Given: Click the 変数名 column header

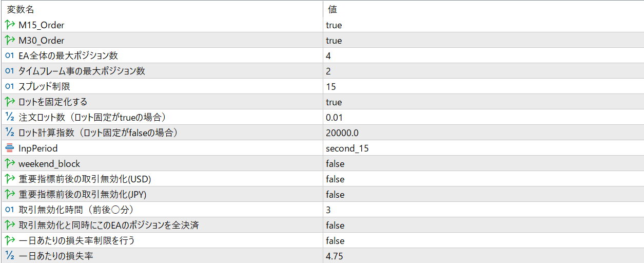Looking at the screenshot, I should point(21,9).
